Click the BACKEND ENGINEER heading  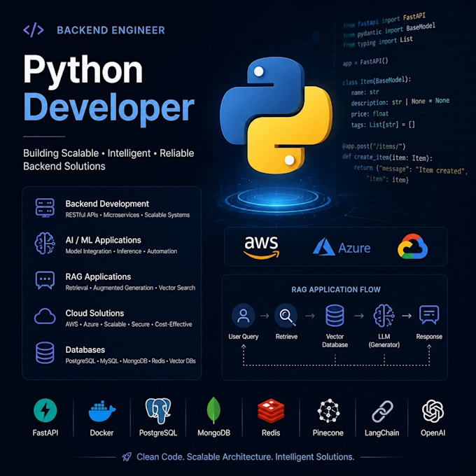111,30
